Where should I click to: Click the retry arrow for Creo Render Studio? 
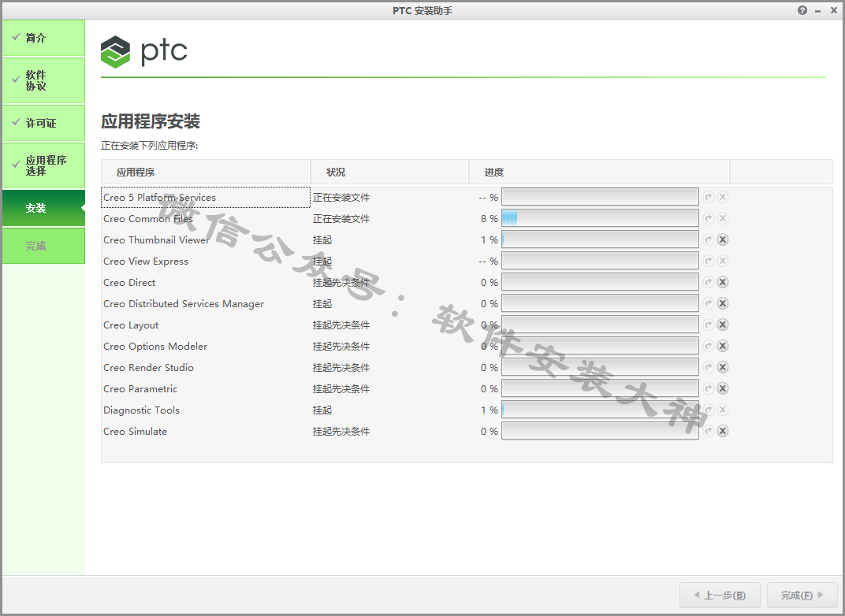(x=709, y=367)
